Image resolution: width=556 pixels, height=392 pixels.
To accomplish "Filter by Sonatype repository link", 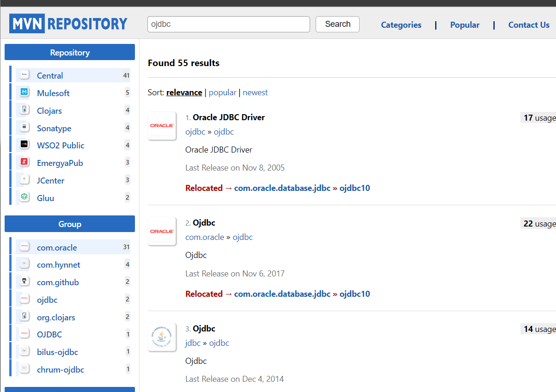I will (x=54, y=128).
